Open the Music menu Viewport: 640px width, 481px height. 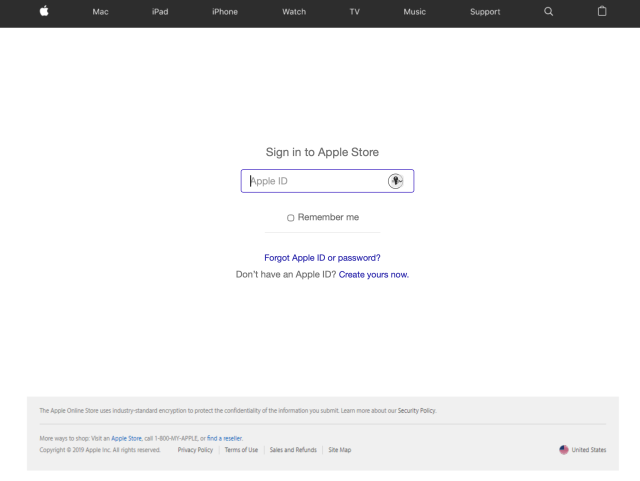(x=415, y=12)
